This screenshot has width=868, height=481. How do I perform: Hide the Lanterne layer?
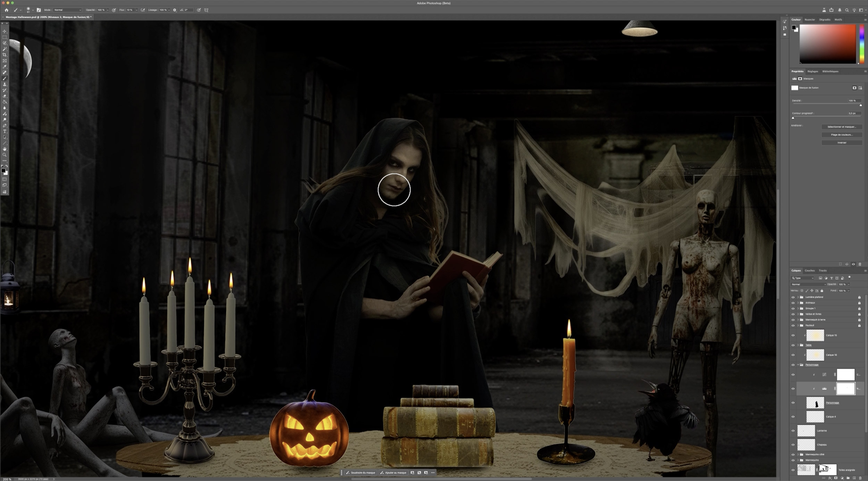tap(793, 431)
